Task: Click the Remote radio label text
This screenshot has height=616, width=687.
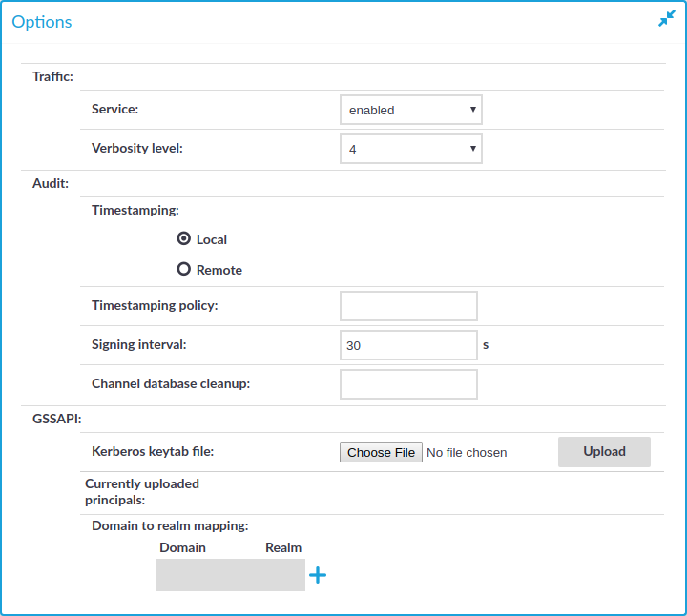Action: pos(219,270)
